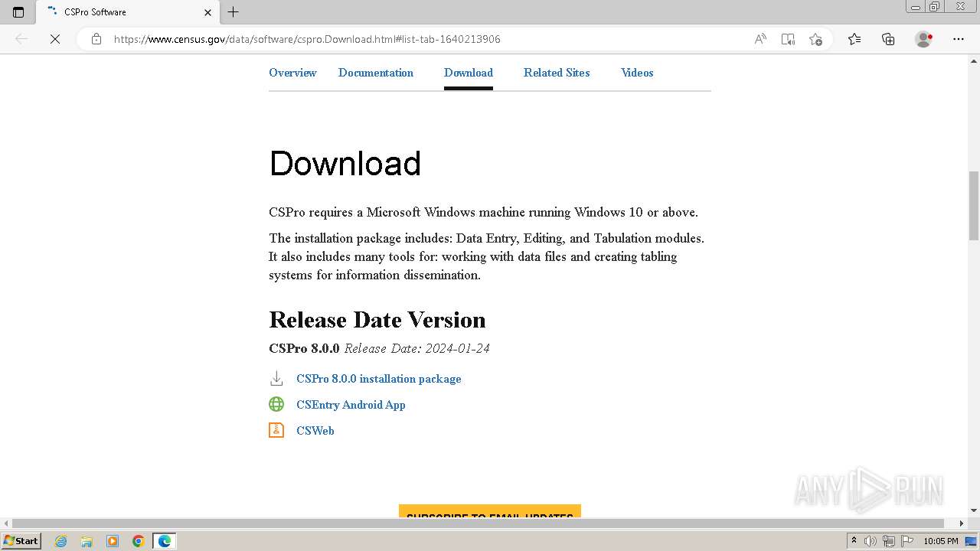980x551 pixels.
Task: Click the tab actions menu icon
Action: [x=18, y=12]
